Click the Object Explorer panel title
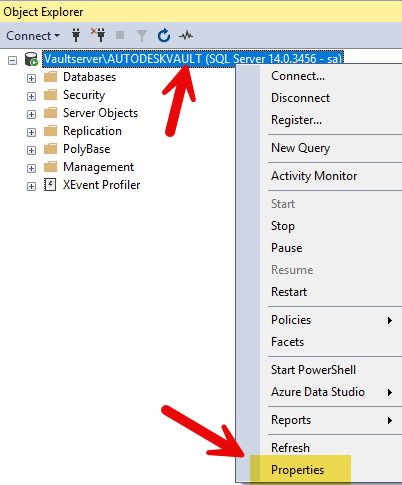The width and height of the screenshot is (402, 485). tap(43, 12)
